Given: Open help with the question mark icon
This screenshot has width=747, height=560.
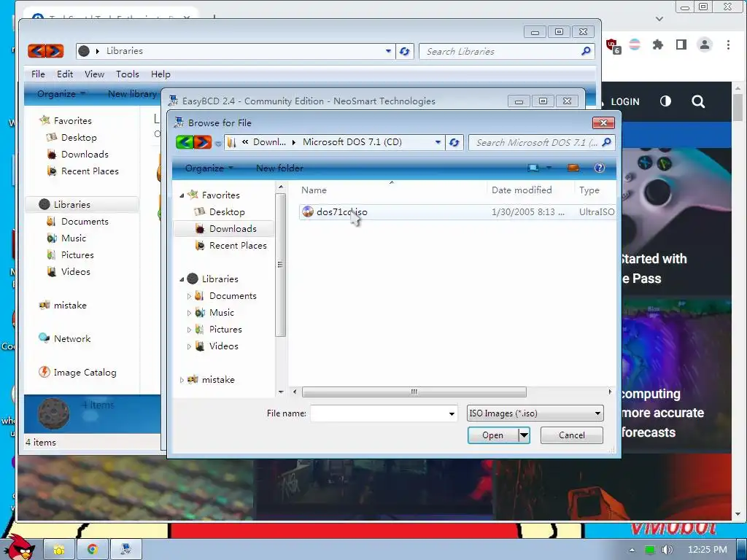Looking at the screenshot, I should point(600,168).
